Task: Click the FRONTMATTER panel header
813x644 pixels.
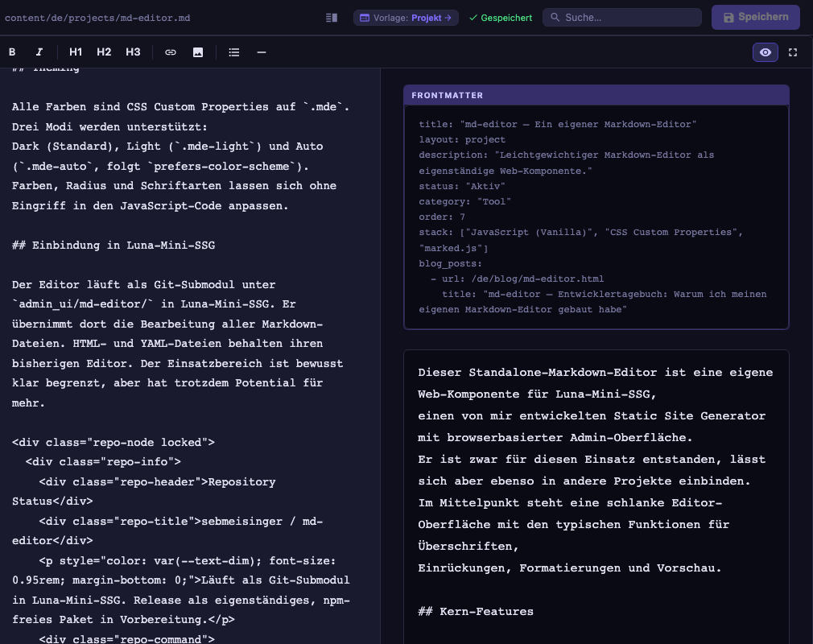Action: point(596,96)
